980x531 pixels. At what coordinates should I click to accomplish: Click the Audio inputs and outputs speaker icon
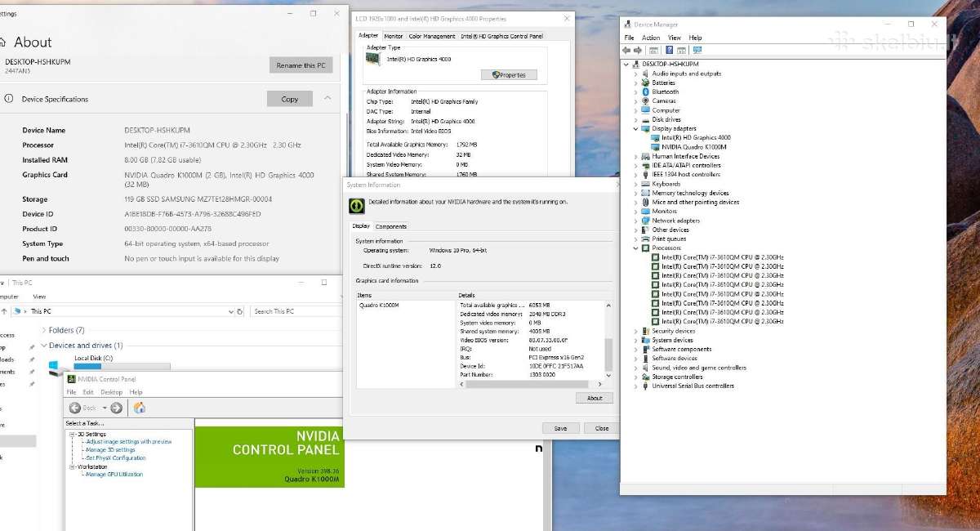(645, 74)
